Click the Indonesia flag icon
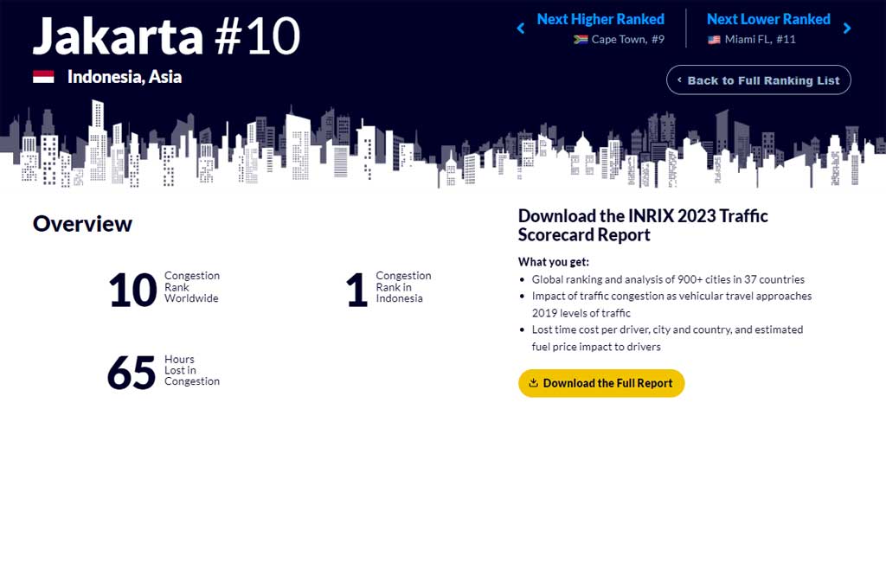Viewport: 886px width, 588px height. tap(43, 77)
